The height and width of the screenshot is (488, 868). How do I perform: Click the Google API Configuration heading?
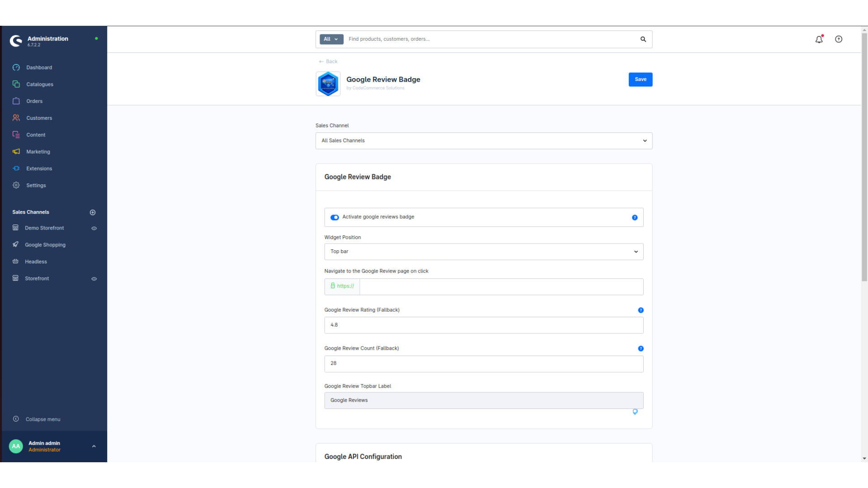pyautogui.click(x=363, y=456)
